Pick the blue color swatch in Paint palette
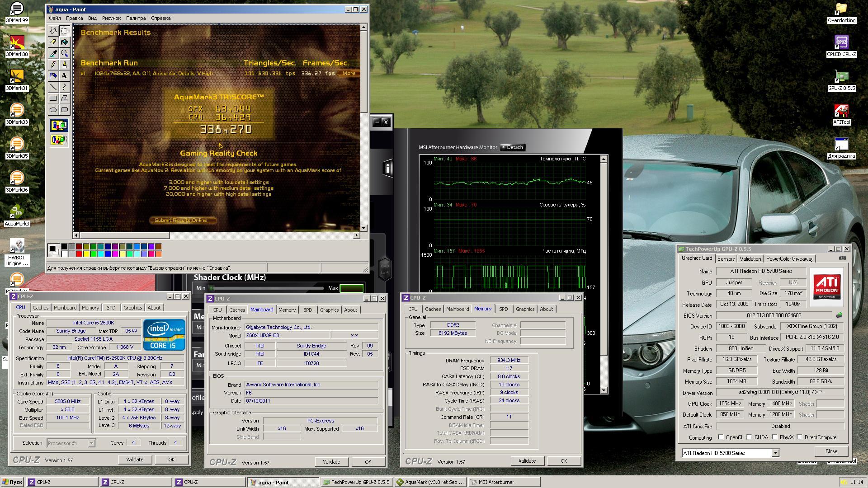 click(x=108, y=253)
